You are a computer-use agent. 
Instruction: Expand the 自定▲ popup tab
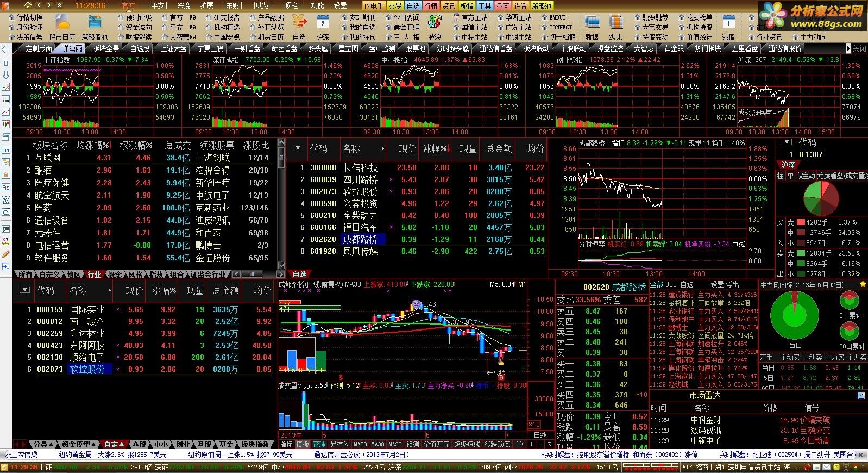click(x=114, y=444)
